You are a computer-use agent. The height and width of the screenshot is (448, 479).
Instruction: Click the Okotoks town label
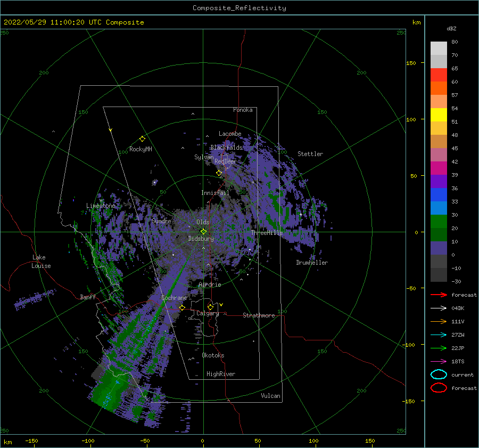pyautogui.click(x=213, y=355)
